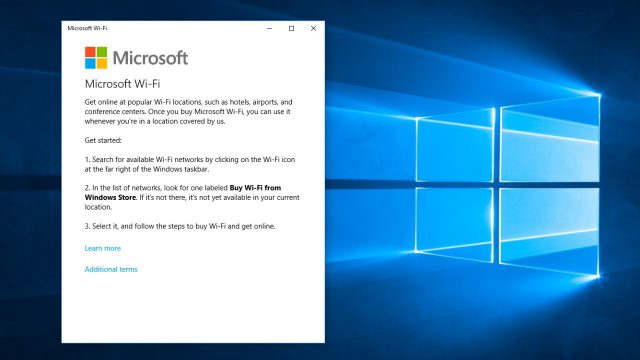Viewport: 640px width, 360px height.
Task: Click the Get started label
Action: [x=103, y=140]
